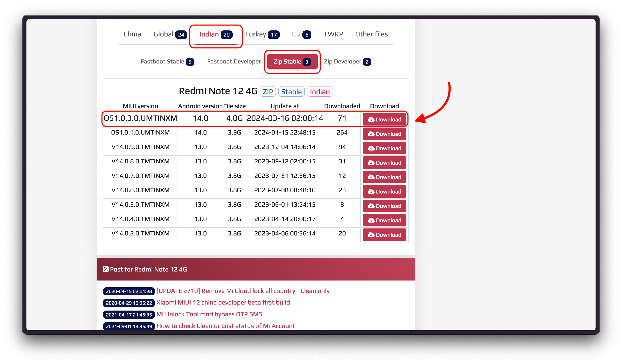Viewport: 622px width, 364px height.
Task: Open Remove Mi Cloud lock post link
Action: point(243,291)
